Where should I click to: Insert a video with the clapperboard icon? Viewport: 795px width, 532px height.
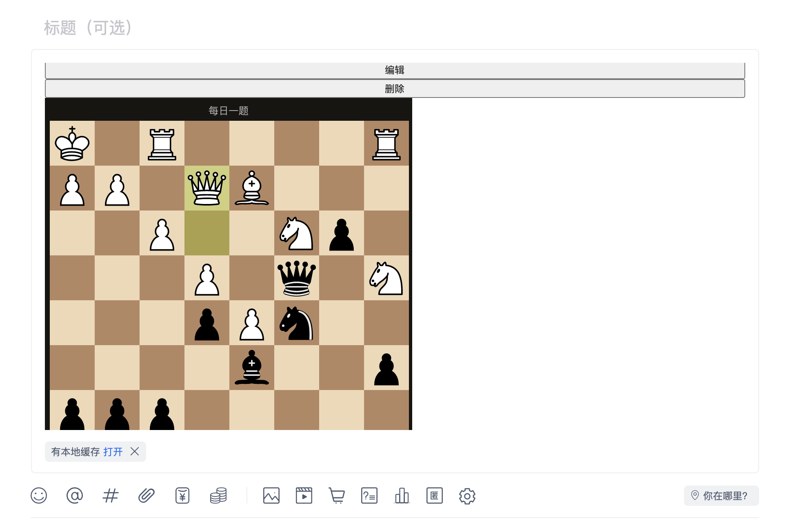[304, 496]
